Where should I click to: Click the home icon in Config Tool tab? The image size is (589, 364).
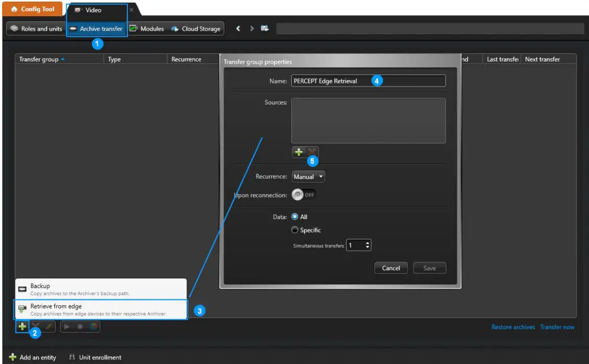click(14, 9)
